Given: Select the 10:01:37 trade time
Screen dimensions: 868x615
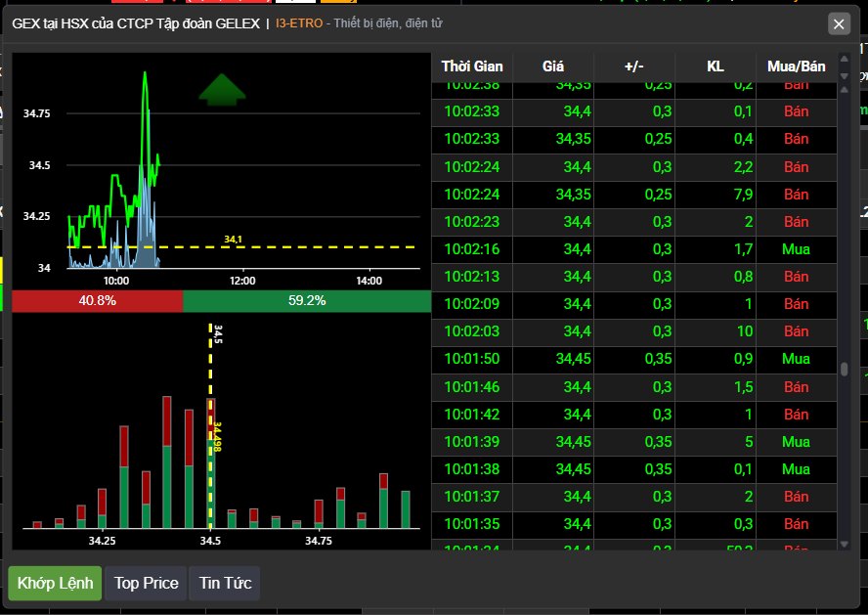Looking at the screenshot, I should point(472,497).
